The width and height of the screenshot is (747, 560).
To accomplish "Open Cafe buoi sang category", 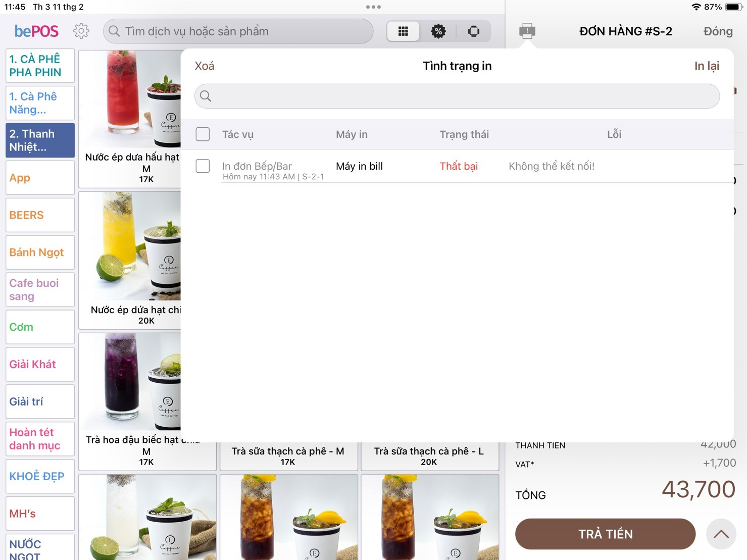I will click(40, 290).
